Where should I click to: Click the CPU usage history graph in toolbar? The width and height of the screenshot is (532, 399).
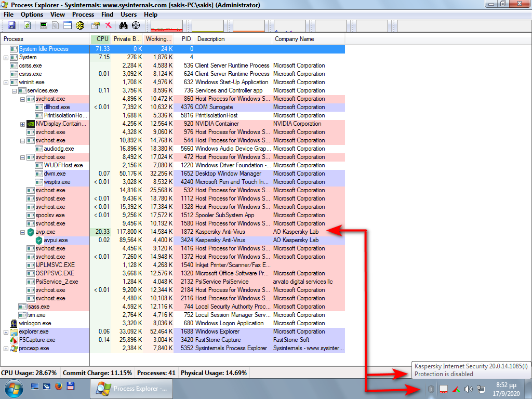(167, 26)
